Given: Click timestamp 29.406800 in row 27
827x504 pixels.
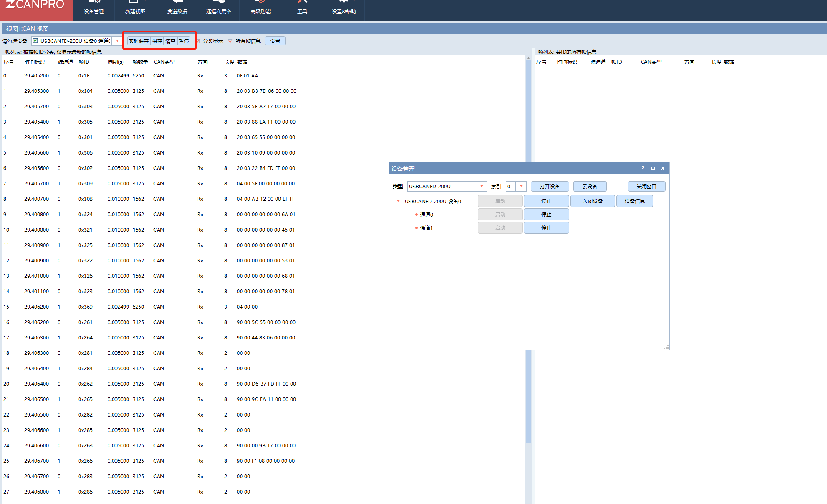Looking at the screenshot, I should [x=36, y=492].
